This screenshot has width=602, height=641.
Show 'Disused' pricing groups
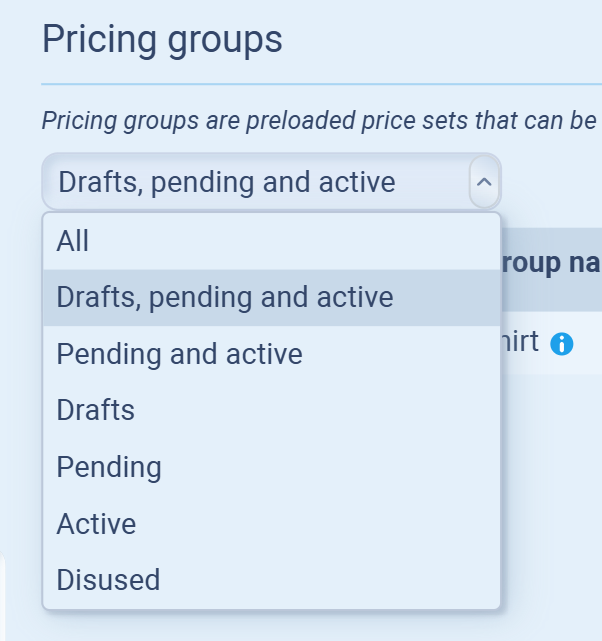108,580
